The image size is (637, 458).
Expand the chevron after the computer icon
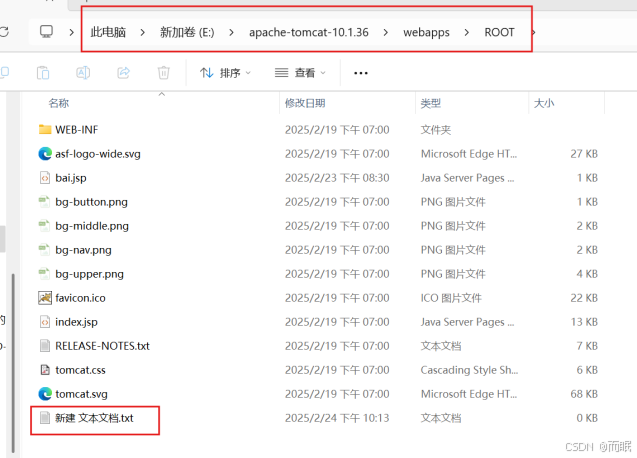(72, 32)
